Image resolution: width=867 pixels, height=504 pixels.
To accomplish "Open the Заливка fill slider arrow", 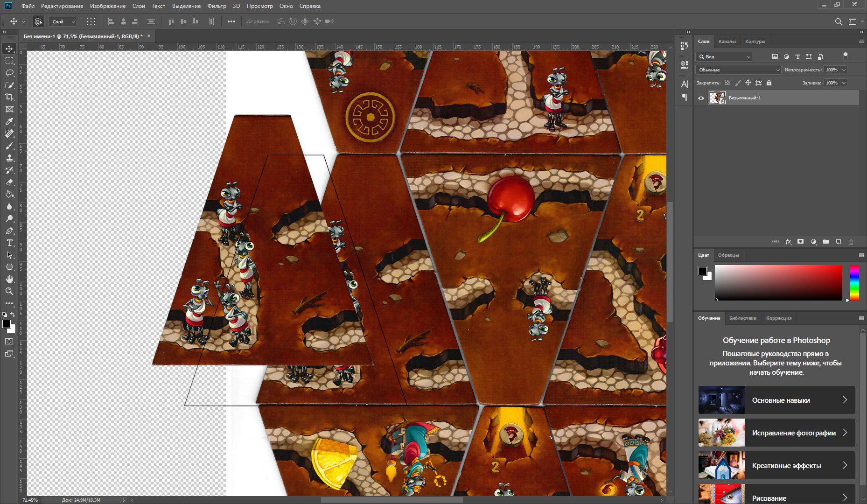I will pyautogui.click(x=844, y=83).
